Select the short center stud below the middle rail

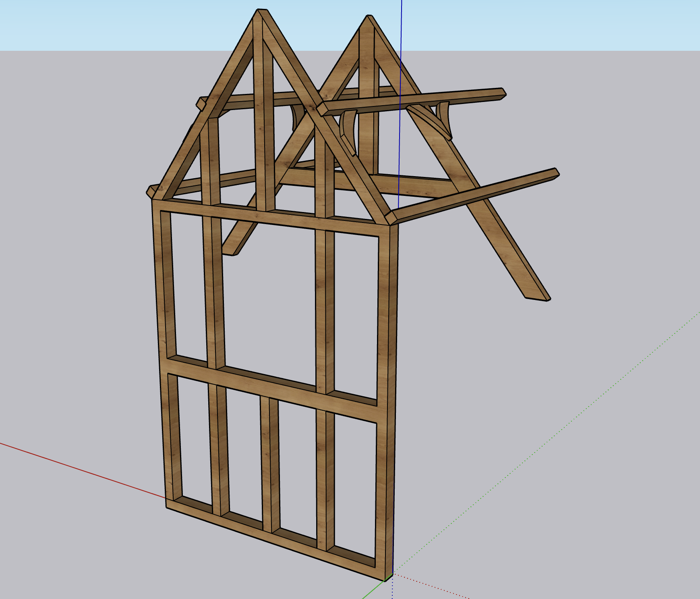click(x=270, y=464)
